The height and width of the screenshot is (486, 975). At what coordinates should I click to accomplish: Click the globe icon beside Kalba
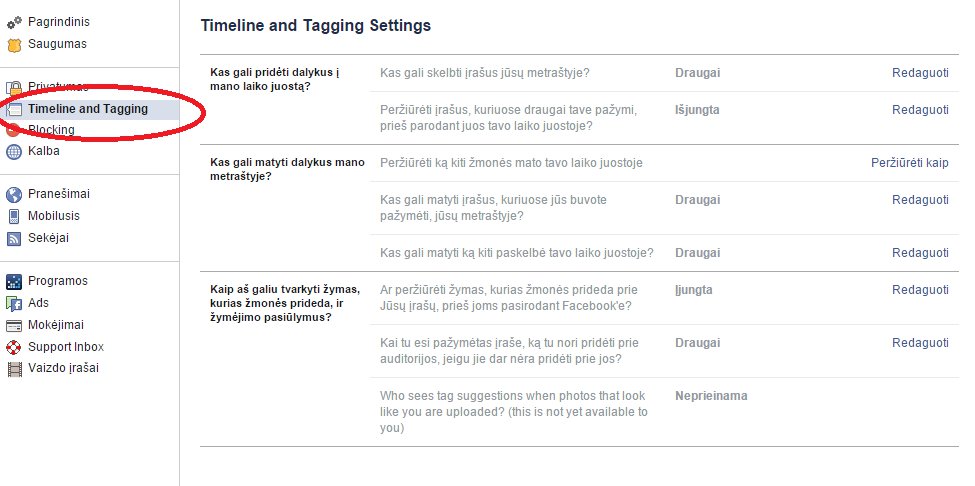(x=14, y=152)
